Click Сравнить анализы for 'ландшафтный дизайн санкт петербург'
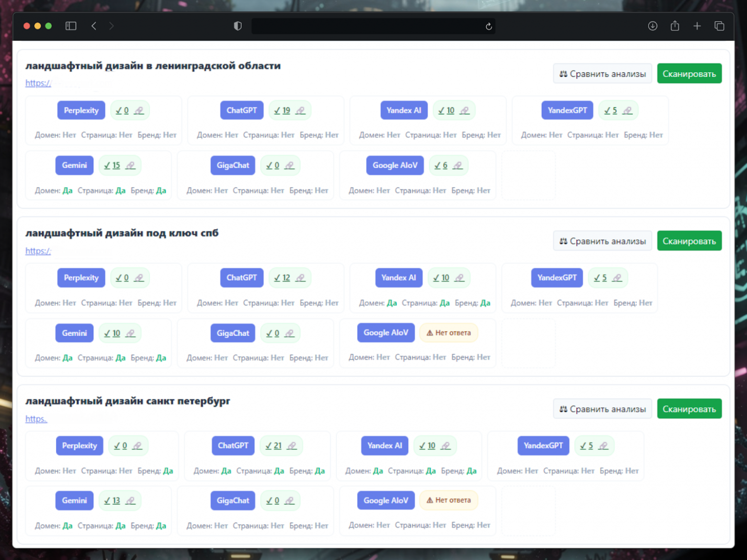This screenshot has height=560, width=747. click(602, 409)
